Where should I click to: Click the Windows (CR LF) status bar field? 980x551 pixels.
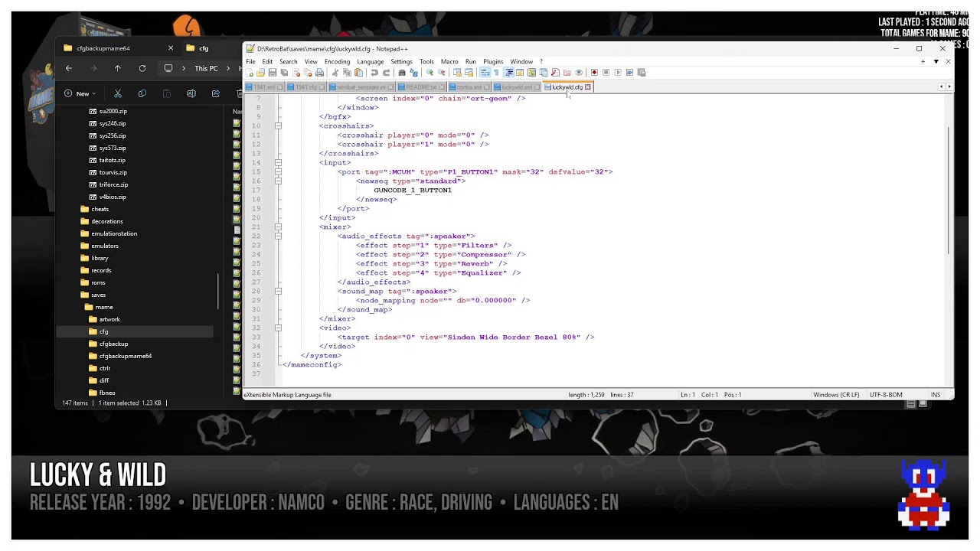click(836, 395)
